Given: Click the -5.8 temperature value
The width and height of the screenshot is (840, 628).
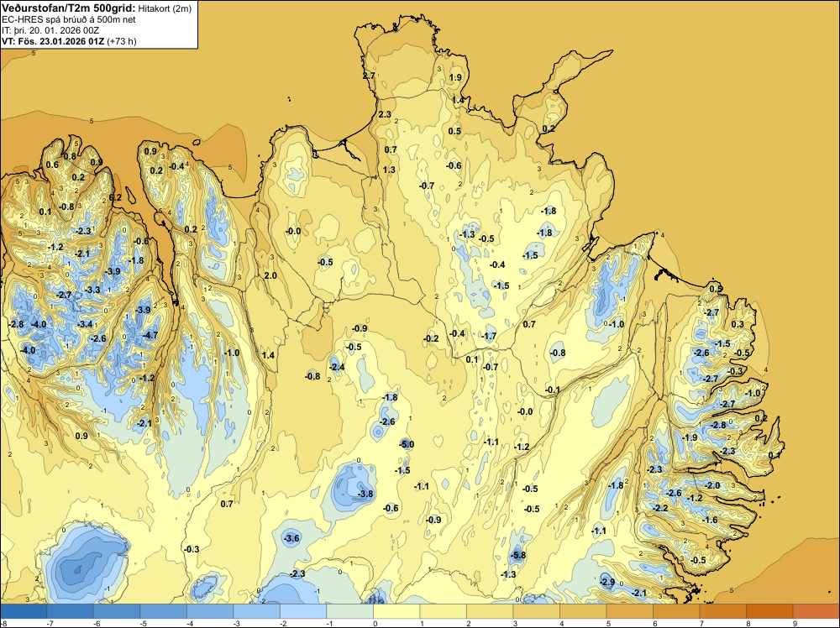Looking at the screenshot, I should (517, 556).
